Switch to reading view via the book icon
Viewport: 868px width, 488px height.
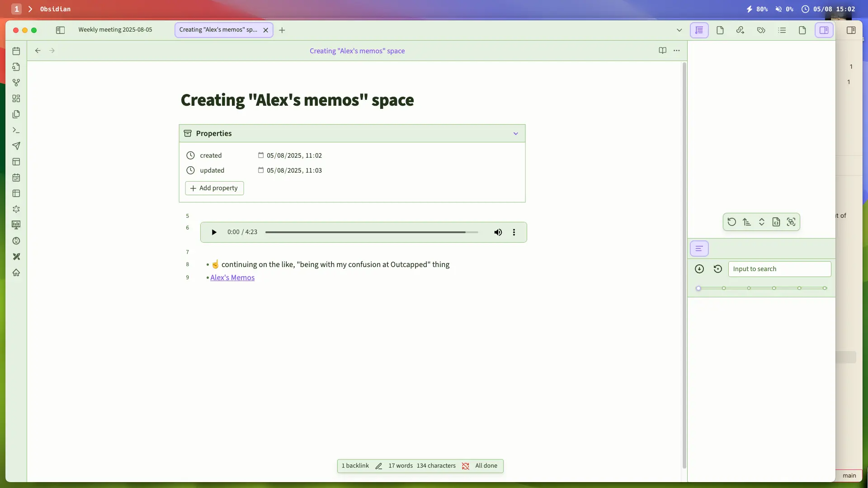point(662,51)
